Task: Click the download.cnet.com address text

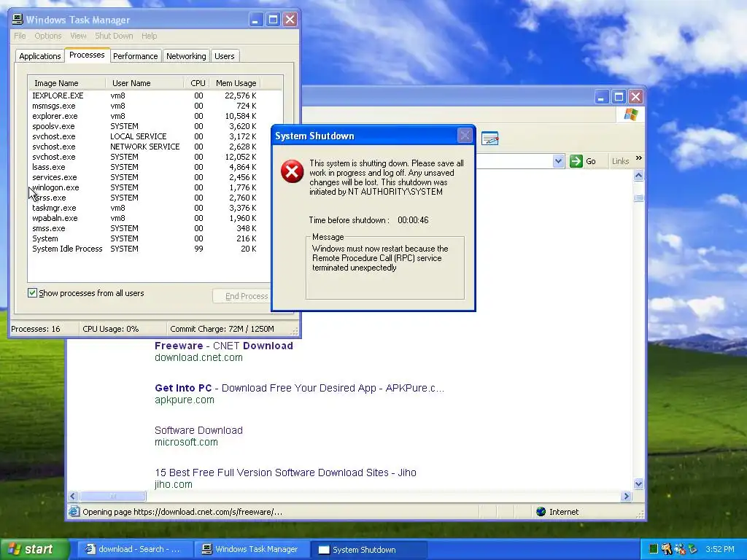Action: pyautogui.click(x=198, y=357)
